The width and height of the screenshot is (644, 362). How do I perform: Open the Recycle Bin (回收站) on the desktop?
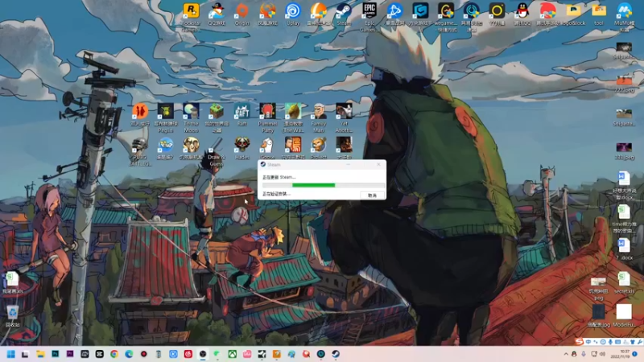point(13,316)
